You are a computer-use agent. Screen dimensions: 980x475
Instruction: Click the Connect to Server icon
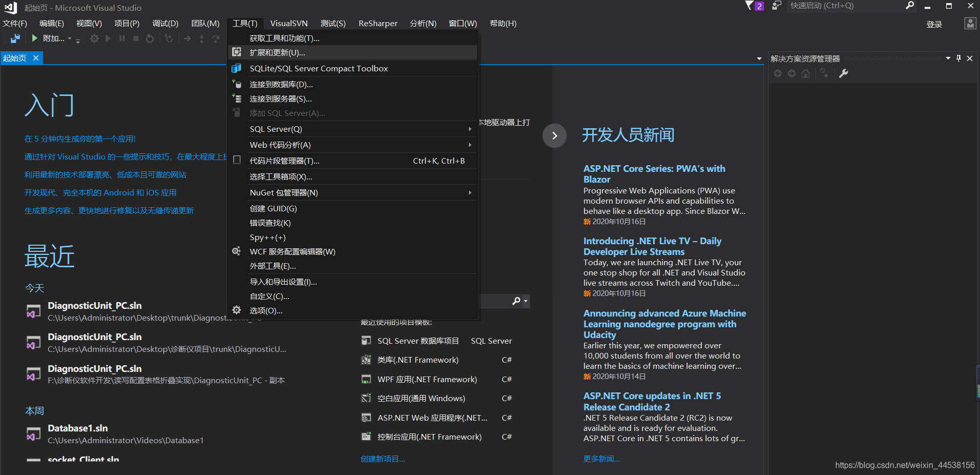click(237, 98)
